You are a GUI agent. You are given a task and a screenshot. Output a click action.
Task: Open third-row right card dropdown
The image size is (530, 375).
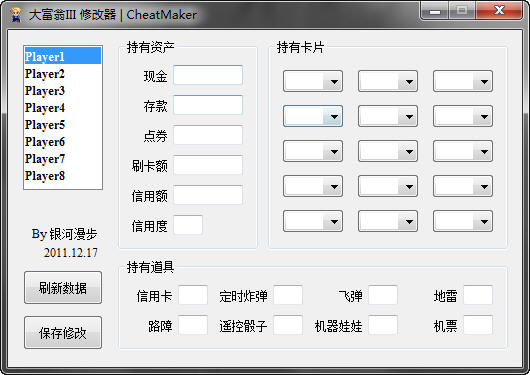click(463, 151)
